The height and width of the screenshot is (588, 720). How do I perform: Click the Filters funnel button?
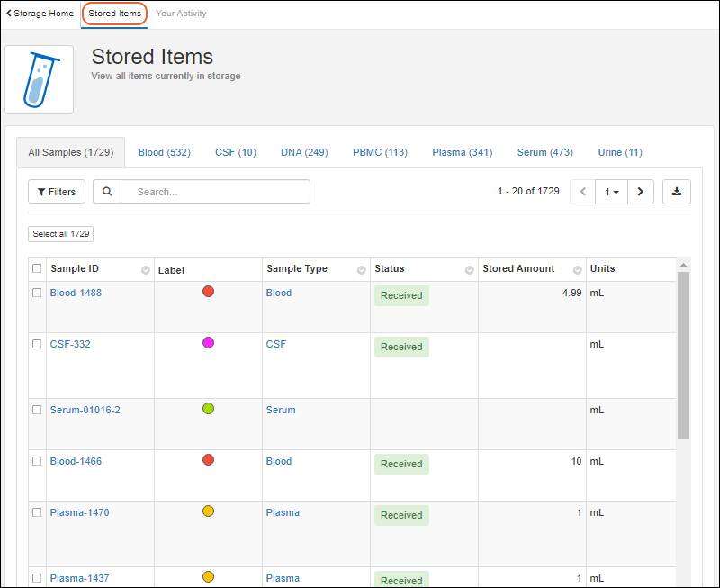tap(57, 192)
